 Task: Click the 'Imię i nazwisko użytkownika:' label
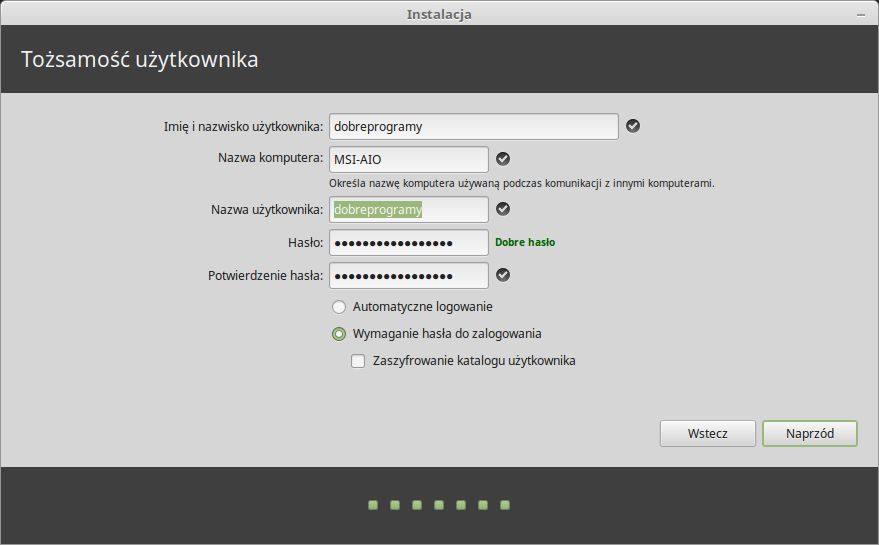tap(243, 127)
